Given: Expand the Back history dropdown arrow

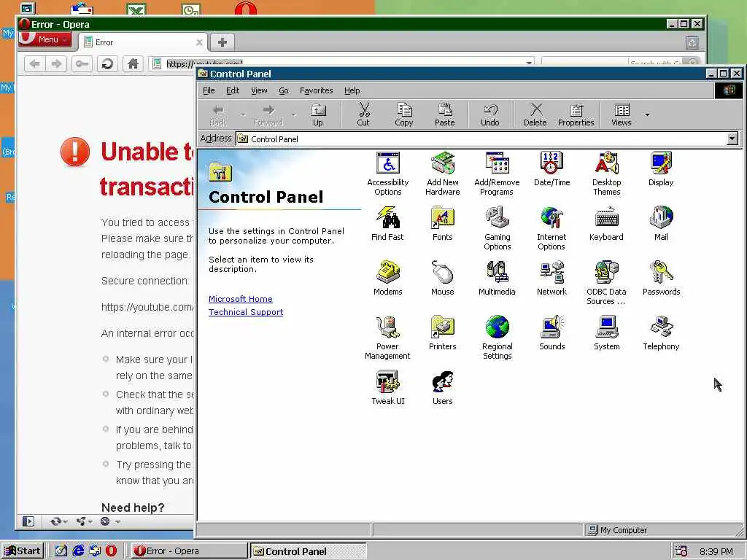Looking at the screenshot, I should [x=243, y=114].
